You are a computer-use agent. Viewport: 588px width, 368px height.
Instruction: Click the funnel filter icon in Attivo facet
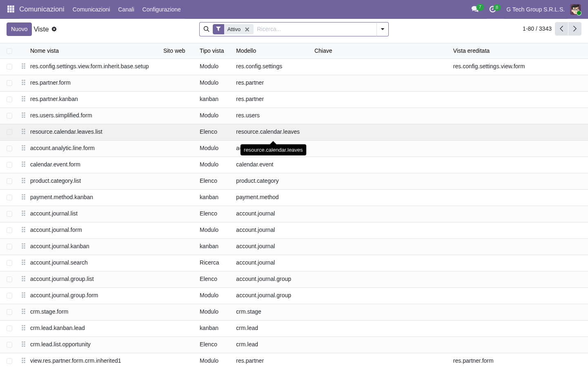coord(218,29)
